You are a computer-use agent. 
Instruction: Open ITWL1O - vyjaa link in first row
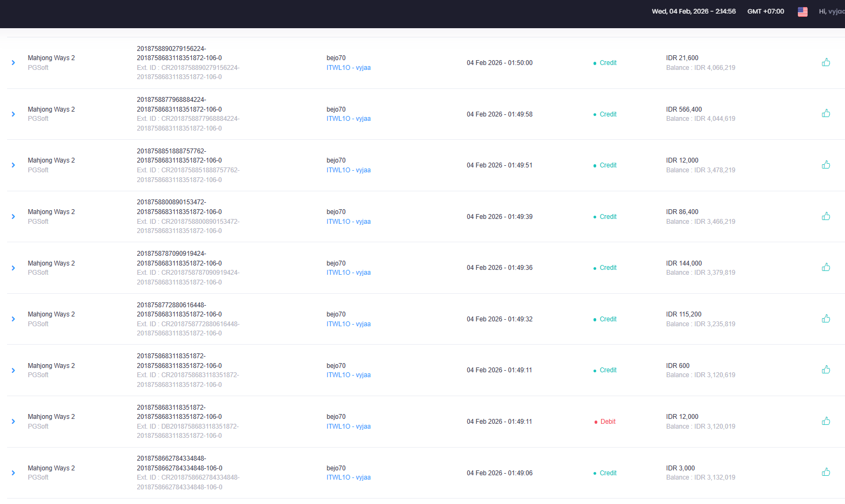[x=349, y=68]
